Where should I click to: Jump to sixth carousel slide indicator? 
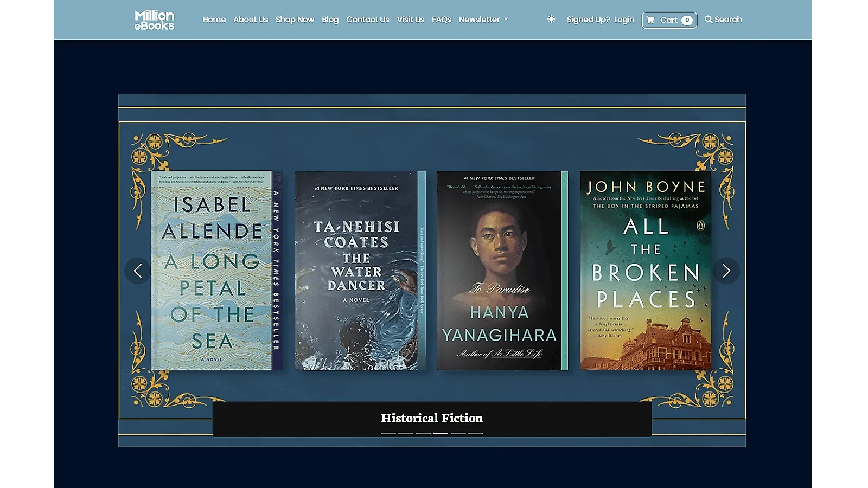click(476, 433)
